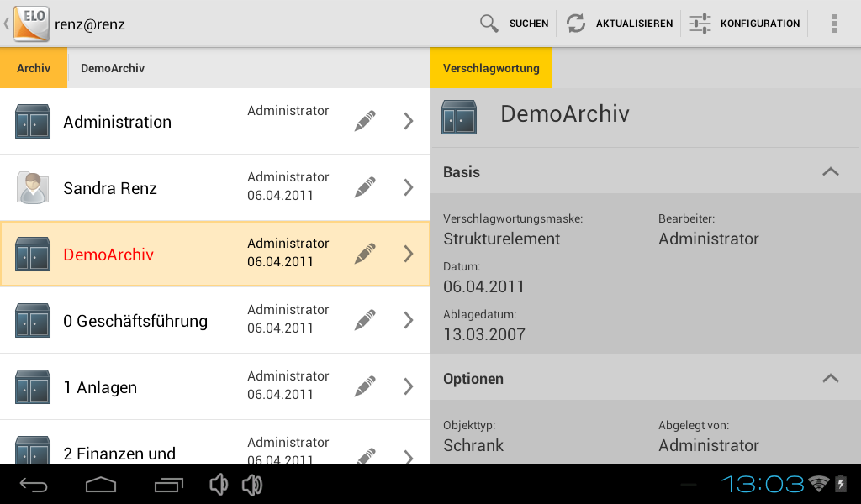Select the Sandra Renz list entry
Viewport: 861px width, 504px height.
click(x=214, y=187)
